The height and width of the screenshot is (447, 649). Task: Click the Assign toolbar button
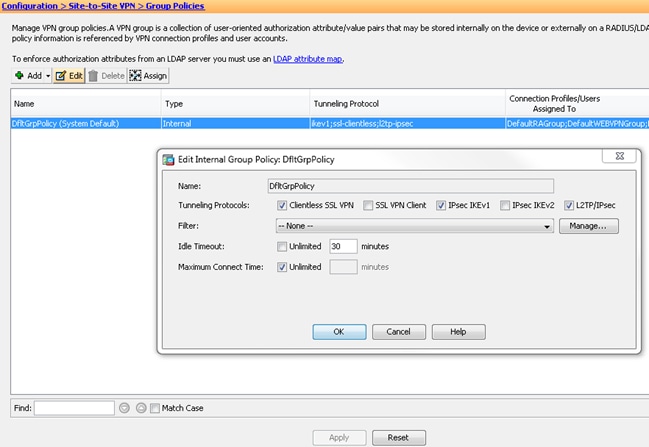point(148,76)
